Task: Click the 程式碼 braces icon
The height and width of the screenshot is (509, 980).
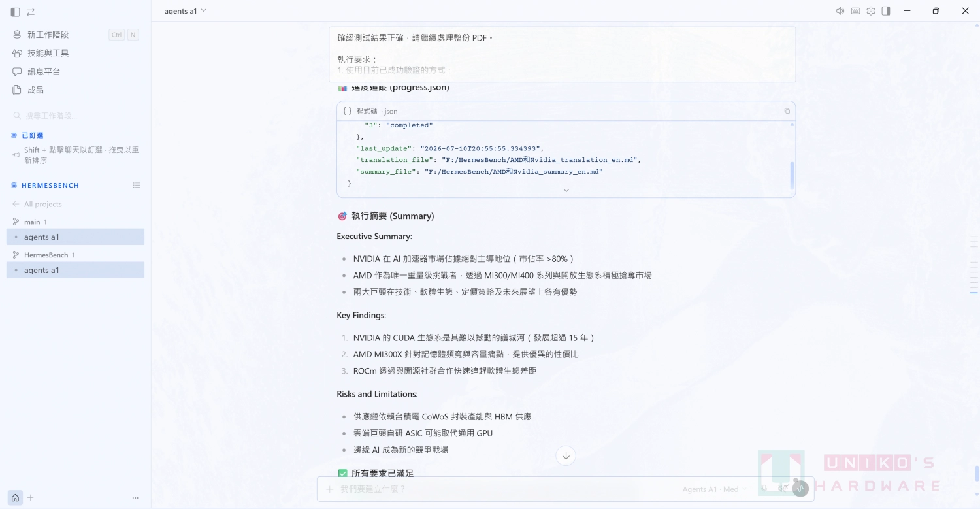Action: pyautogui.click(x=348, y=111)
